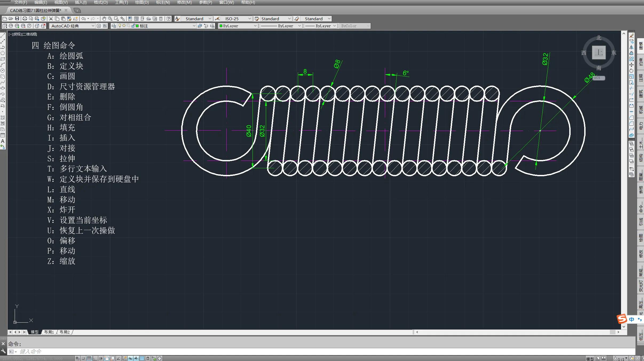The image size is (644, 361).
Task: Open the 标注 layer dropdown list
Action: tap(194, 26)
